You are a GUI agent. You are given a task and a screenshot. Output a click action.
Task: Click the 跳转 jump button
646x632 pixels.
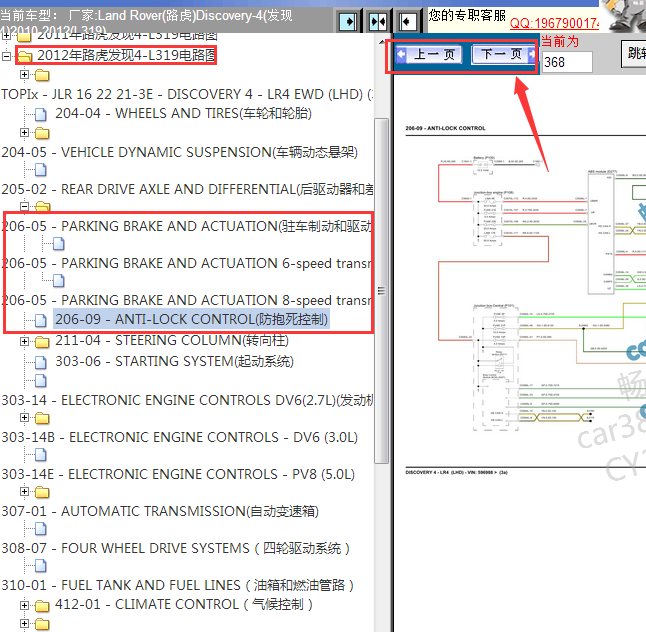(x=634, y=54)
